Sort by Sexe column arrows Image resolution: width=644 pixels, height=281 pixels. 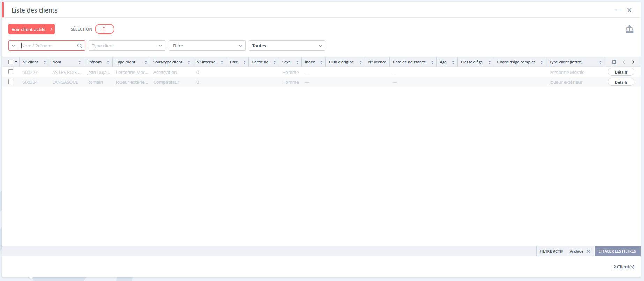(297, 62)
